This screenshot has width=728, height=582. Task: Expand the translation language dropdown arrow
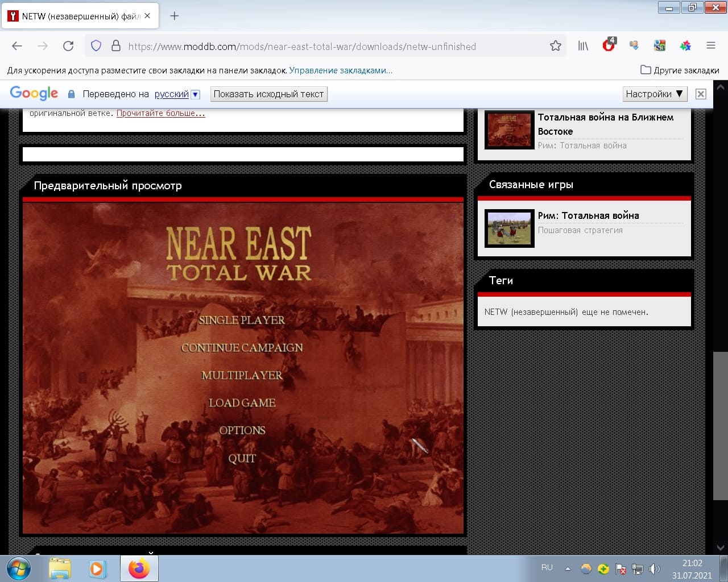coord(195,94)
